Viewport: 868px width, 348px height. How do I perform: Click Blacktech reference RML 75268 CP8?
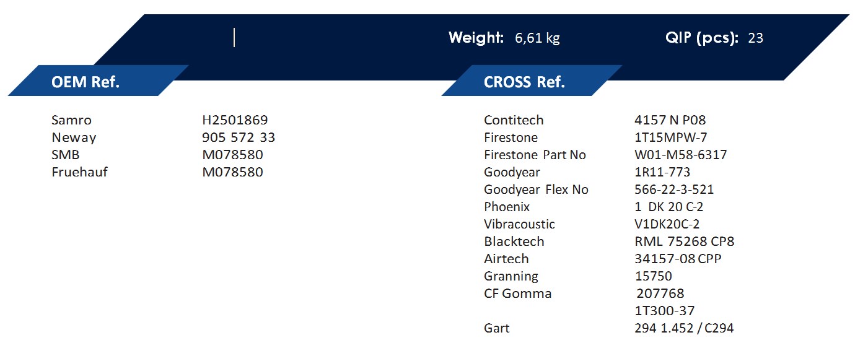[684, 241]
